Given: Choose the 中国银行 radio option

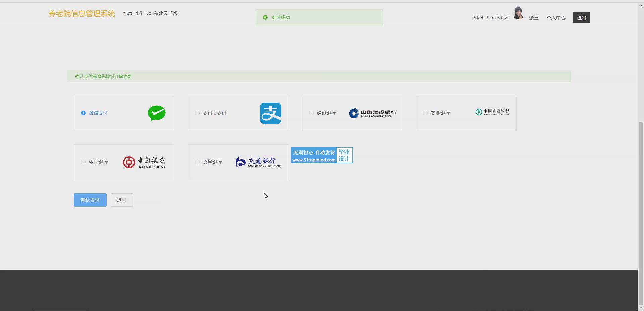Looking at the screenshot, I should 83,162.
